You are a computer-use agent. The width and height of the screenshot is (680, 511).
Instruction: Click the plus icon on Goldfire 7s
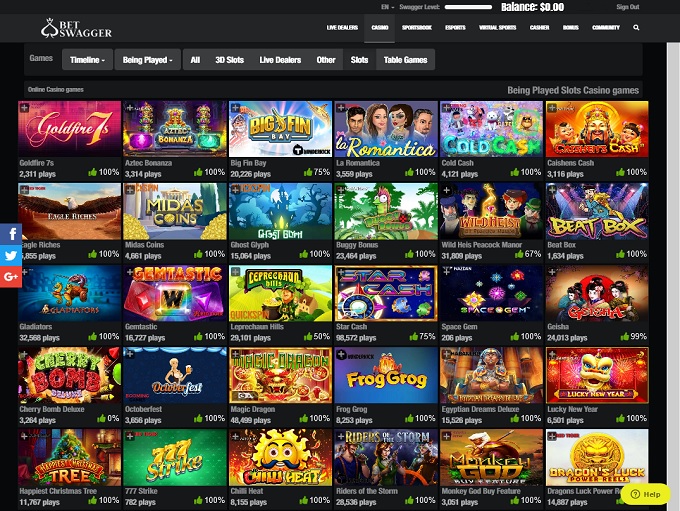point(24,107)
